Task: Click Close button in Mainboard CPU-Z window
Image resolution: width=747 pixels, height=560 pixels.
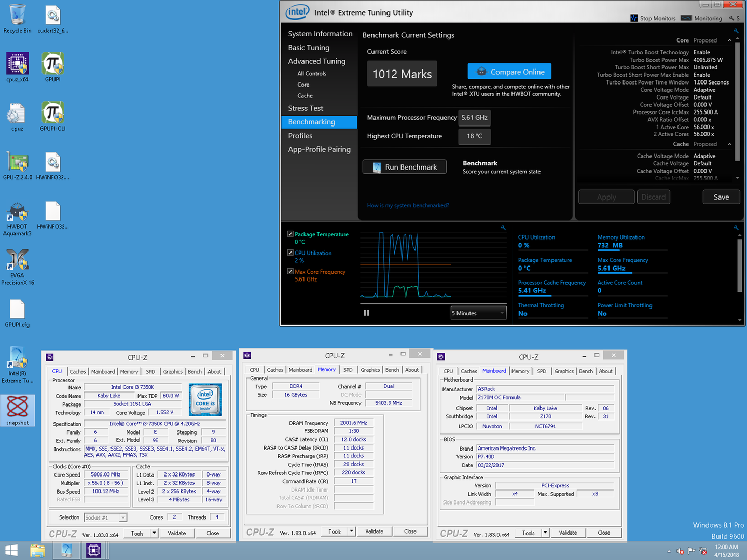Action: (604, 533)
